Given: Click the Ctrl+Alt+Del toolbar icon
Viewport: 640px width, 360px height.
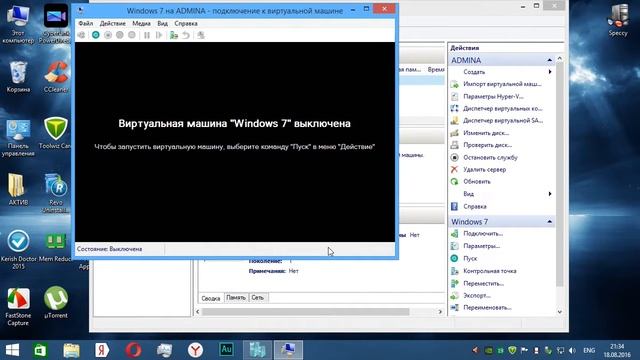Looking at the screenshot, I should [82, 35].
